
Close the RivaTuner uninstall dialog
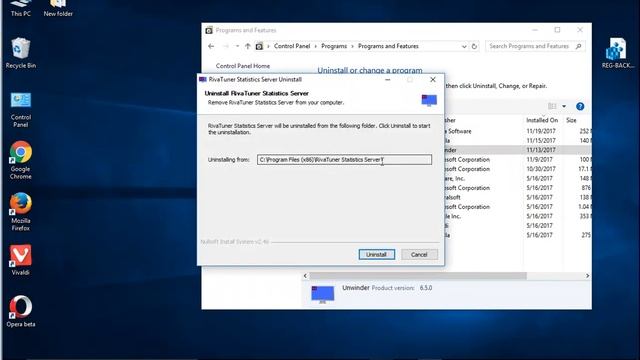coord(433,79)
